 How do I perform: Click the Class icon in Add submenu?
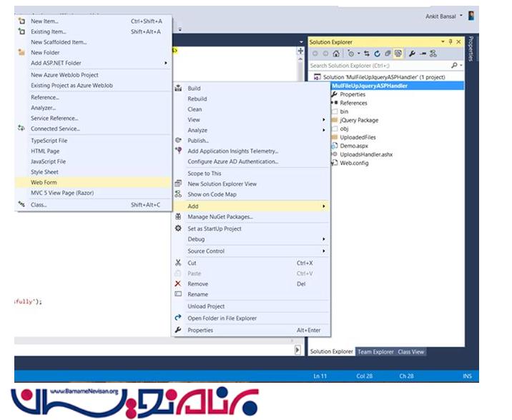coord(21,204)
